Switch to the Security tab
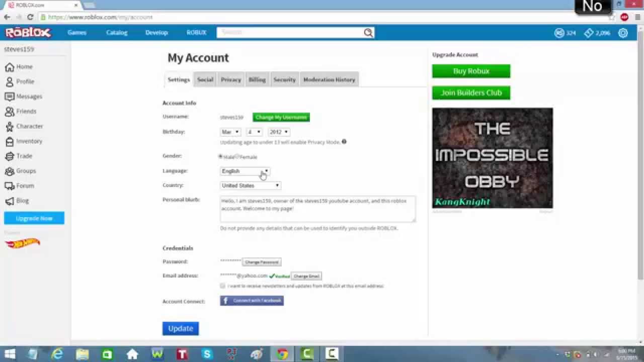This screenshot has height=362, width=644. point(284,79)
